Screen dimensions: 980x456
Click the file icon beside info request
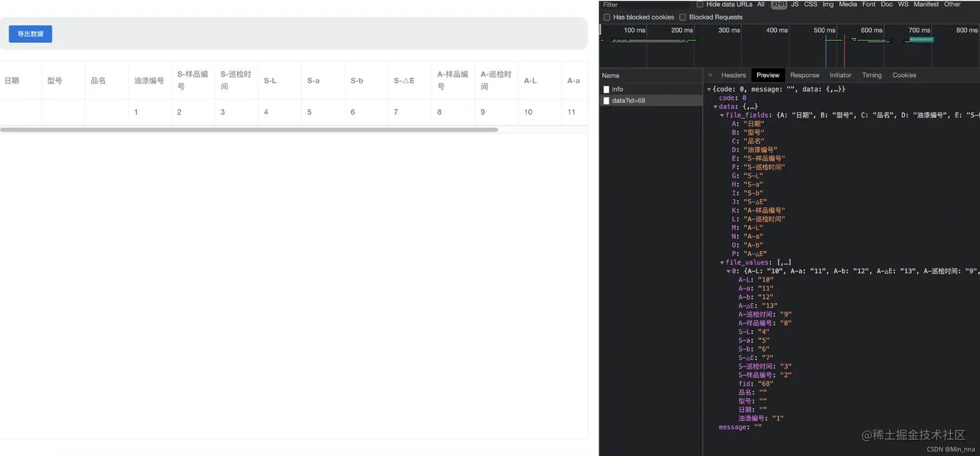tap(607, 89)
